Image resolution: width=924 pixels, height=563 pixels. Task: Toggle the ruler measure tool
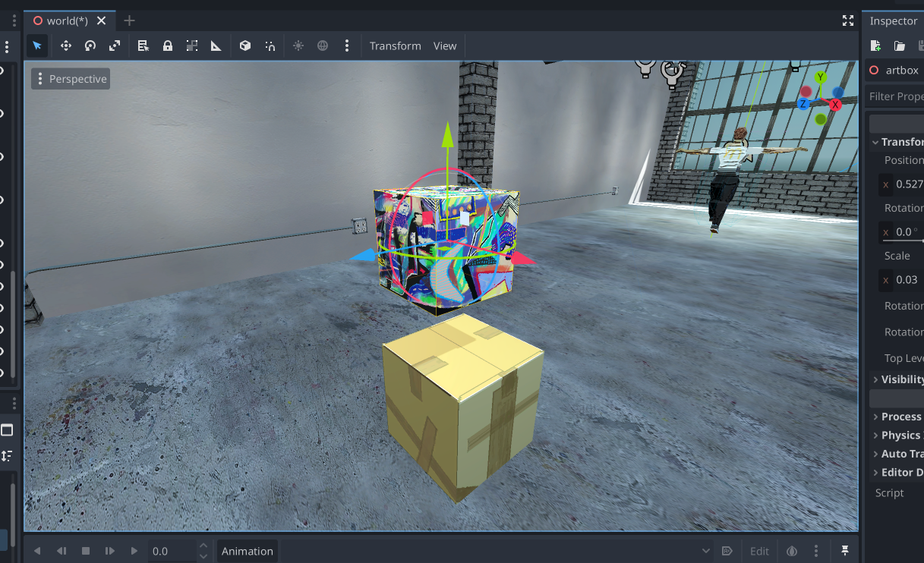pos(216,46)
